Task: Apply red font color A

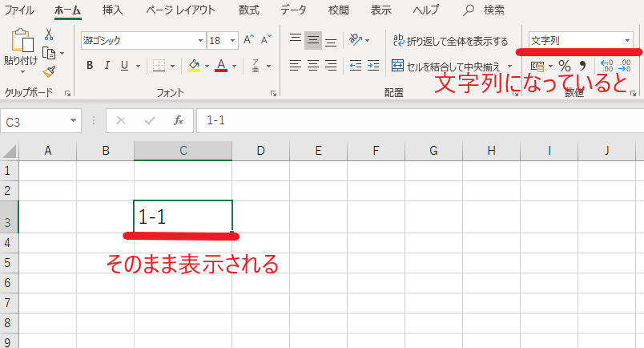Action: (221, 66)
